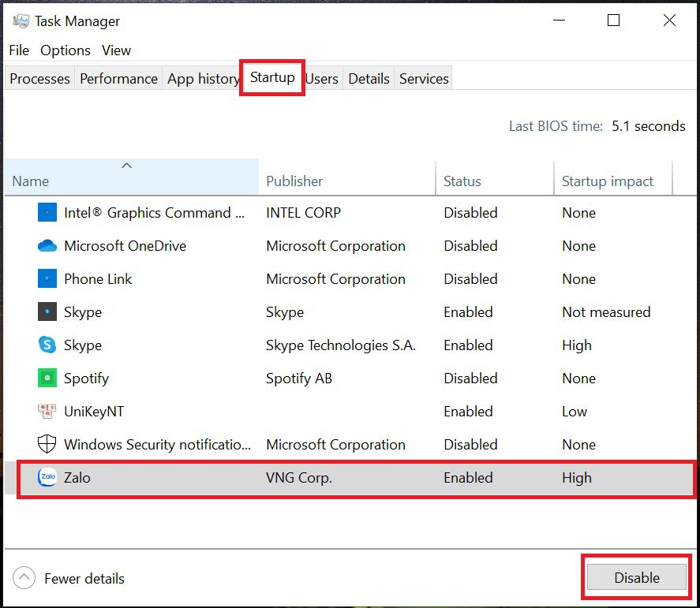Click the Phone Link blue icon
The image size is (700, 608).
click(x=47, y=279)
